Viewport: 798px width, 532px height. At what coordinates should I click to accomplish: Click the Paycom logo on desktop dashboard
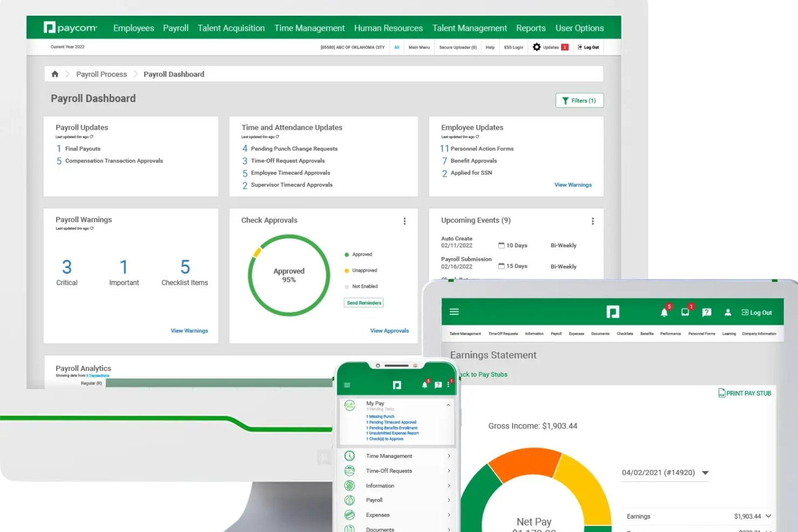(70, 27)
